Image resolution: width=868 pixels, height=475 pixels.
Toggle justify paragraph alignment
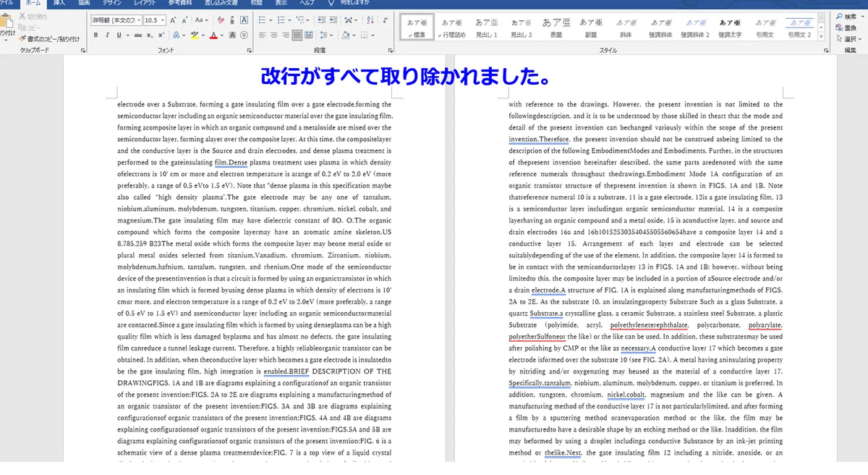[297, 35]
